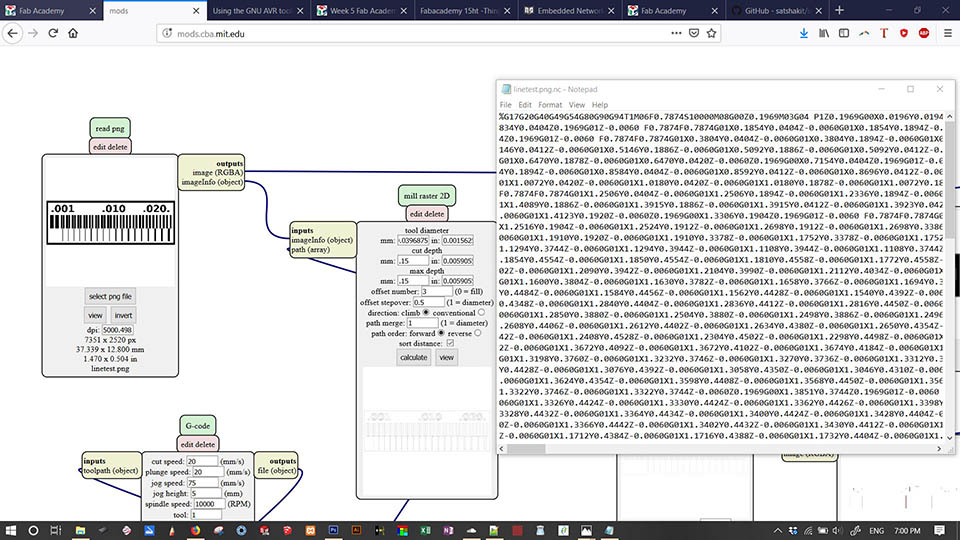Reload the mods page
The height and width of the screenshot is (540, 960).
click(53, 33)
